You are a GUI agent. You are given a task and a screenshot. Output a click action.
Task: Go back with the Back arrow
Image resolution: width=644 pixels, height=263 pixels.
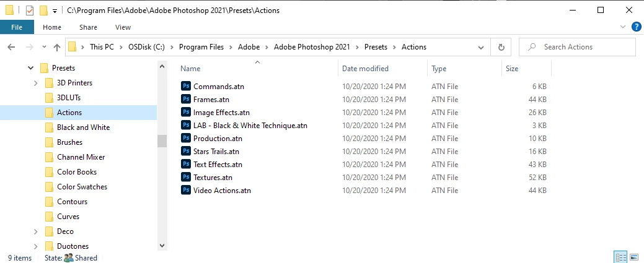[x=11, y=47]
